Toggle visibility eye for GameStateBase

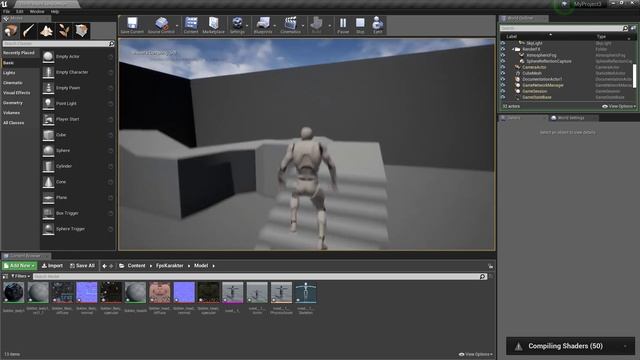click(503, 97)
